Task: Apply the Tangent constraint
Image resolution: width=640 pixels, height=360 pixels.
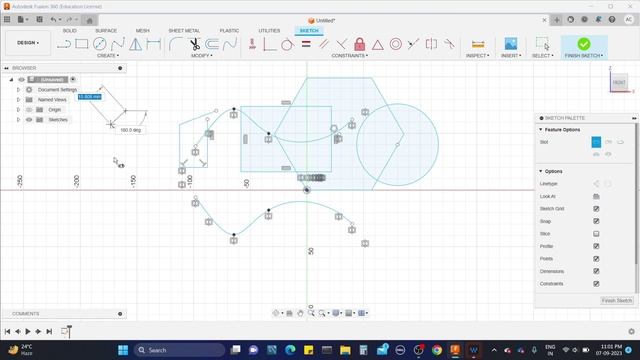Action: coord(287,44)
